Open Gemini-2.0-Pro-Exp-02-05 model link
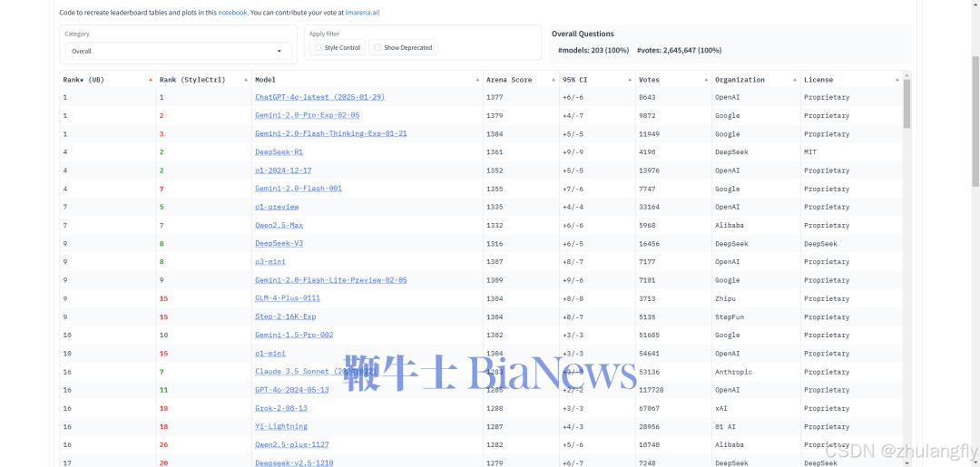 click(x=307, y=115)
